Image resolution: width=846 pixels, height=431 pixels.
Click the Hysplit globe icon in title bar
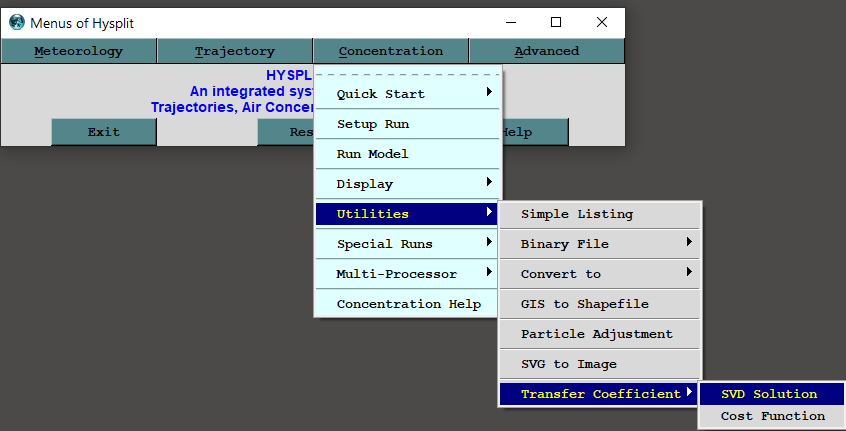pyautogui.click(x=16, y=22)
